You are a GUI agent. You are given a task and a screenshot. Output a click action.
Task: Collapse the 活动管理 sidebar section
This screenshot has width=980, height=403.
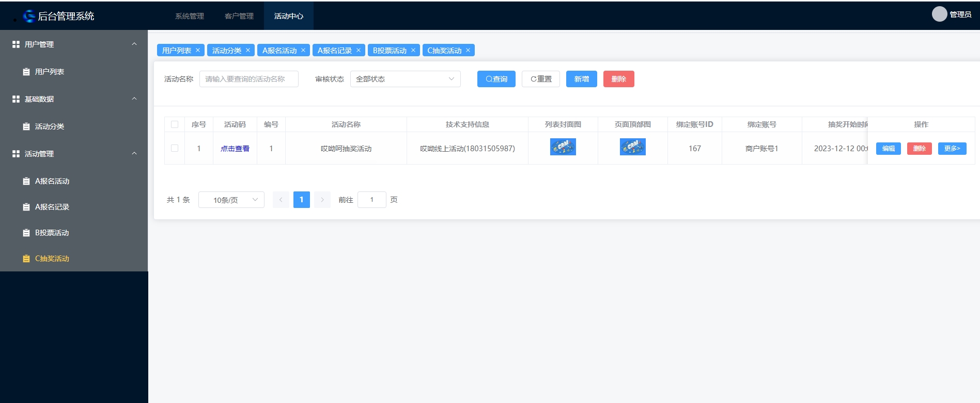pyautogui.click(x=134, y=154)
